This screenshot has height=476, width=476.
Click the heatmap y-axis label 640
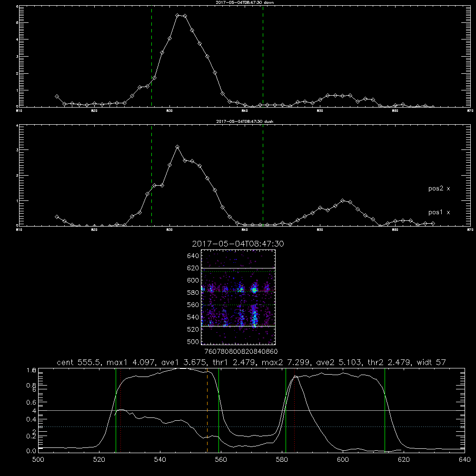click(x=193, y=256)
